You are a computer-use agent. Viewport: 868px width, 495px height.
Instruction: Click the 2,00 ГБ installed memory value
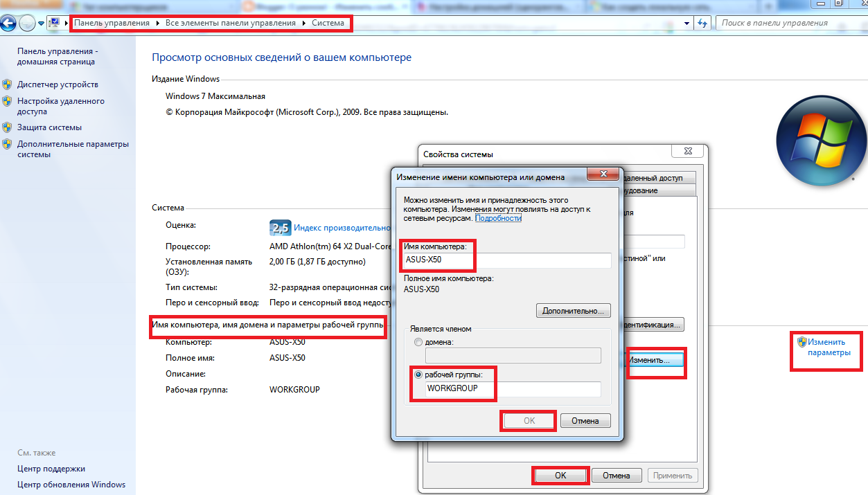[x=317, y=262]
